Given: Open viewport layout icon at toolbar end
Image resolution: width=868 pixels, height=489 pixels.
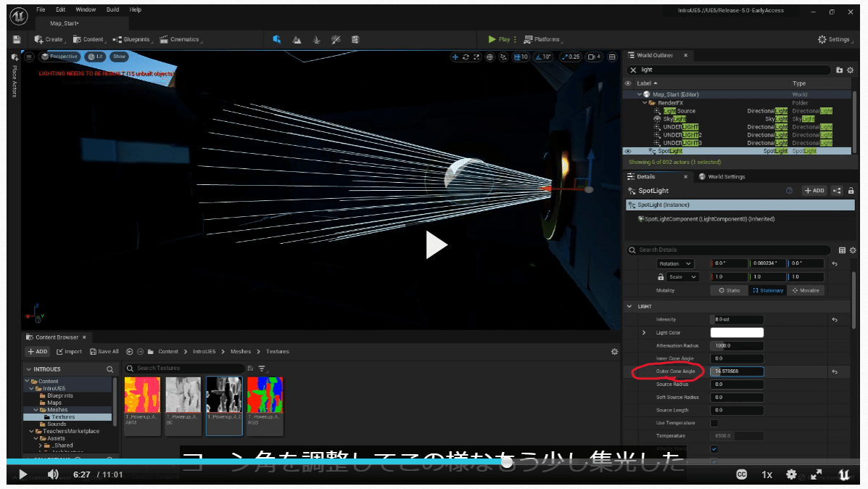Looking at the screenshot, I should [612, 57].
